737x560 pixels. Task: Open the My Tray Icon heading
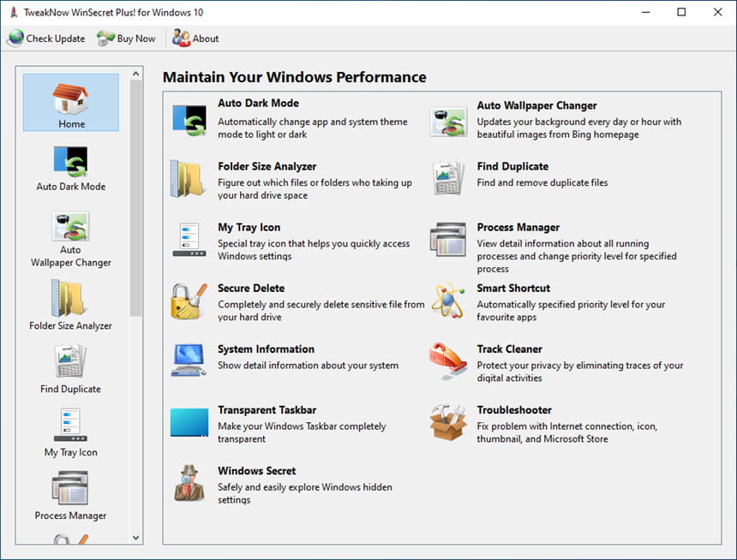click(x=249, y=228)
